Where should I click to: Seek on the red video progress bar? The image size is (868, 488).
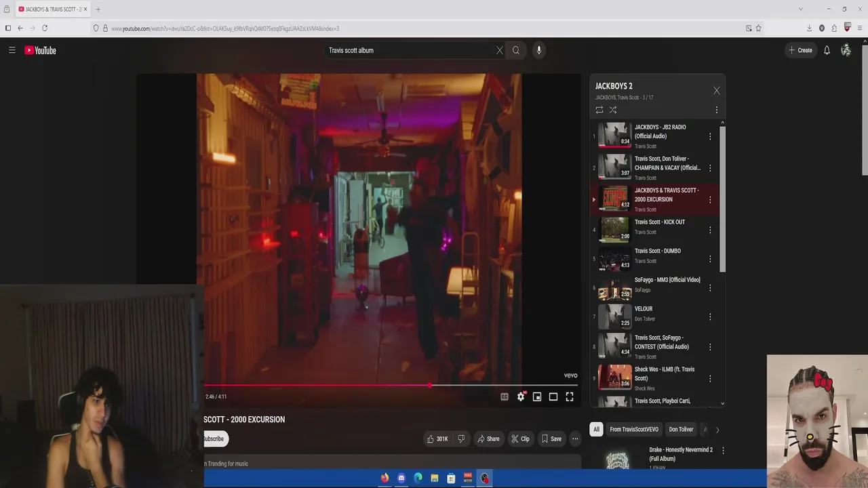391,386
